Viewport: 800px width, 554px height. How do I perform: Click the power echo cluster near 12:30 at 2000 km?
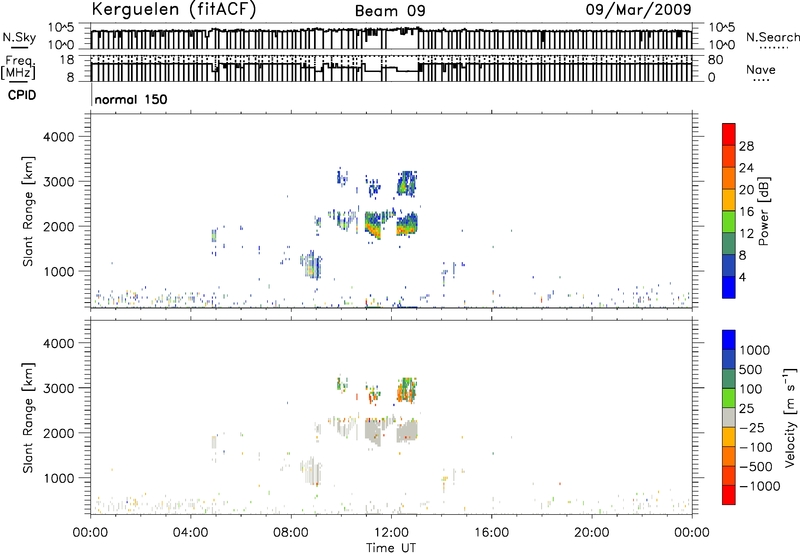(x=407, y=223)
